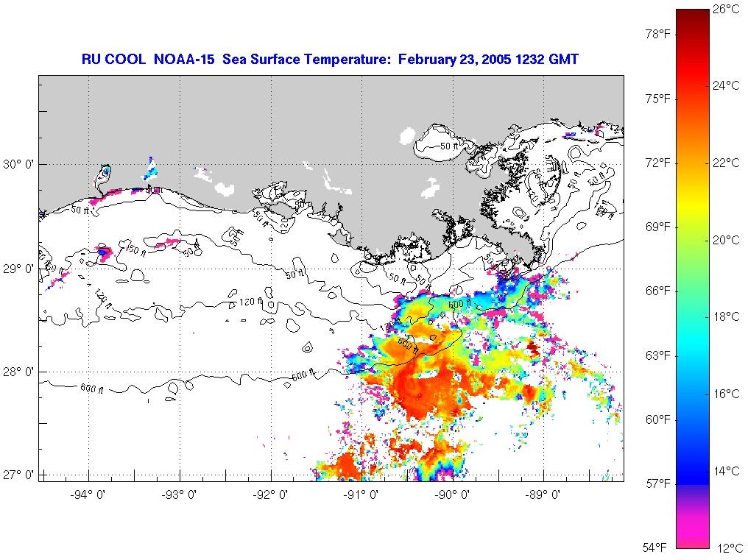Select the 12°C label on the color scale
This screenshot has width=748, height=560.
(x=730, y=548)
